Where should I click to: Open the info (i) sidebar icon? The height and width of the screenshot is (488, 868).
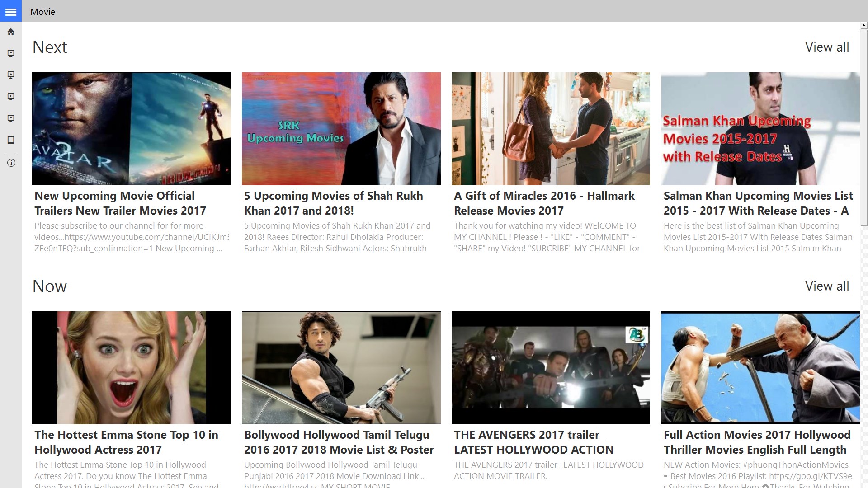(11, 163)
